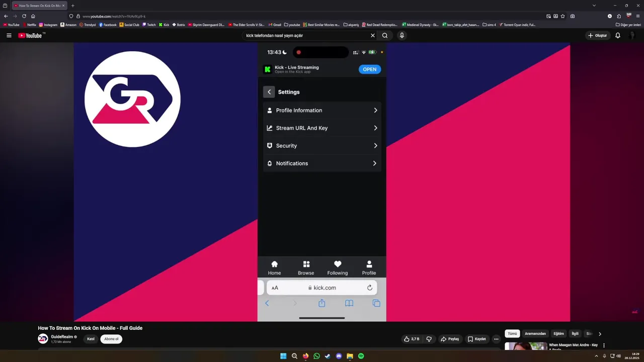
Task: Open the browser application menu icon
Action: (638, 16)
